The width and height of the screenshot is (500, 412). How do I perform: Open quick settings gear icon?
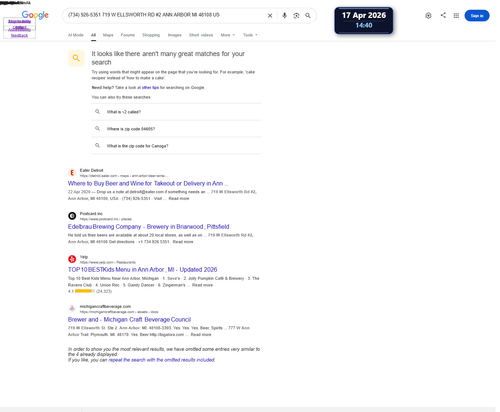[x=428, y=16]
